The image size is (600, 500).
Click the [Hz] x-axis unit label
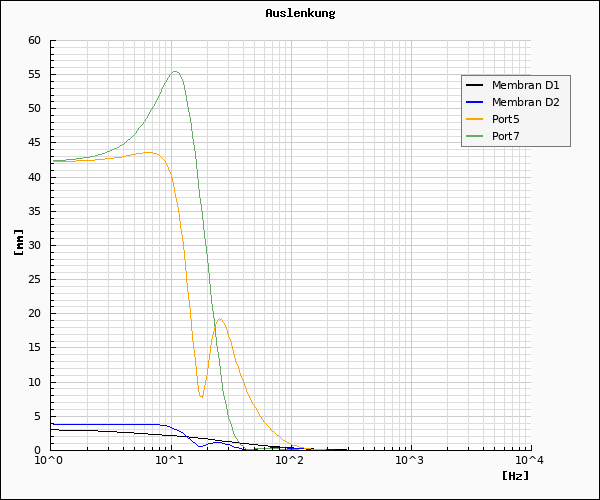coord(515,475)
